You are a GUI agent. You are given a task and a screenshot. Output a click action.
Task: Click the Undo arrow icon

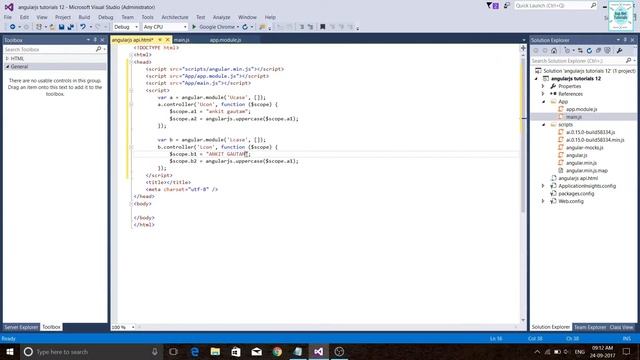coord(83,27)
